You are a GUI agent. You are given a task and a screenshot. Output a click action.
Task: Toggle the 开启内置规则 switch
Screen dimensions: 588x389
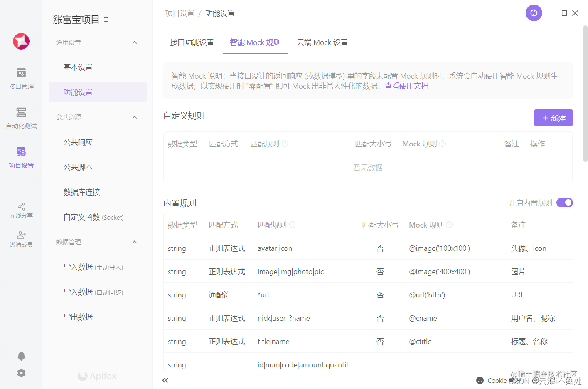(565, 203)
